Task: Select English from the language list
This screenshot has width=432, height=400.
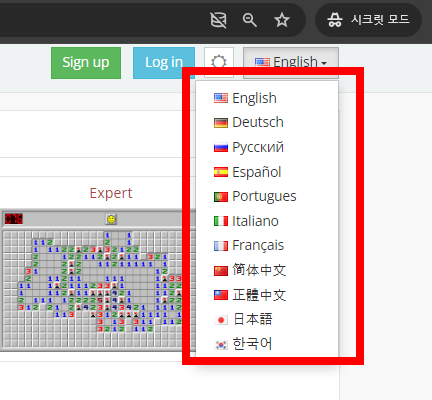Action: pyautogui.click(x=267, y=98)
